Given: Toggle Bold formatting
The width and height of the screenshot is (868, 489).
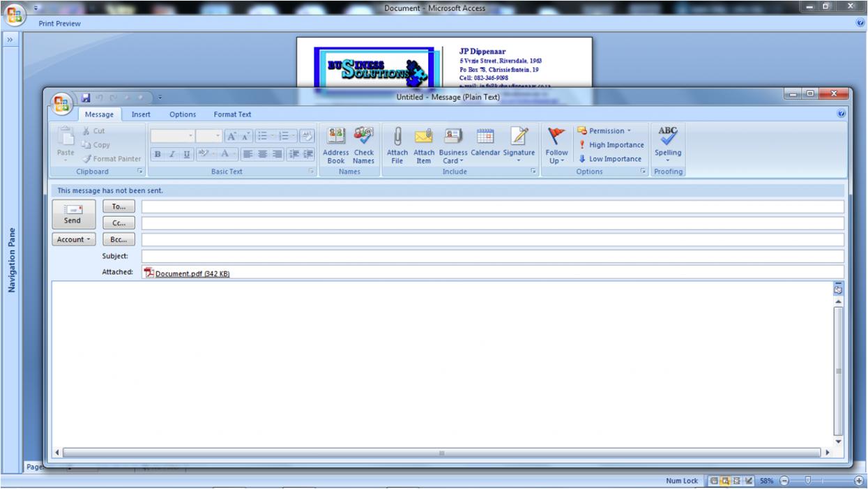Looking at the screenshot, I should 158,153.
